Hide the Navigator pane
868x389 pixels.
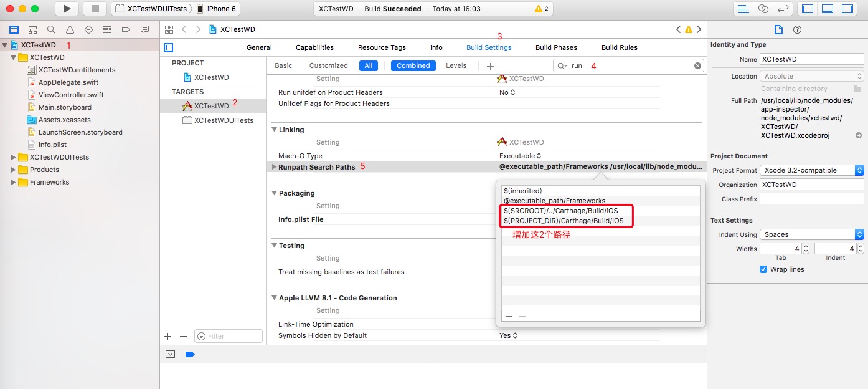click(808, 9)
